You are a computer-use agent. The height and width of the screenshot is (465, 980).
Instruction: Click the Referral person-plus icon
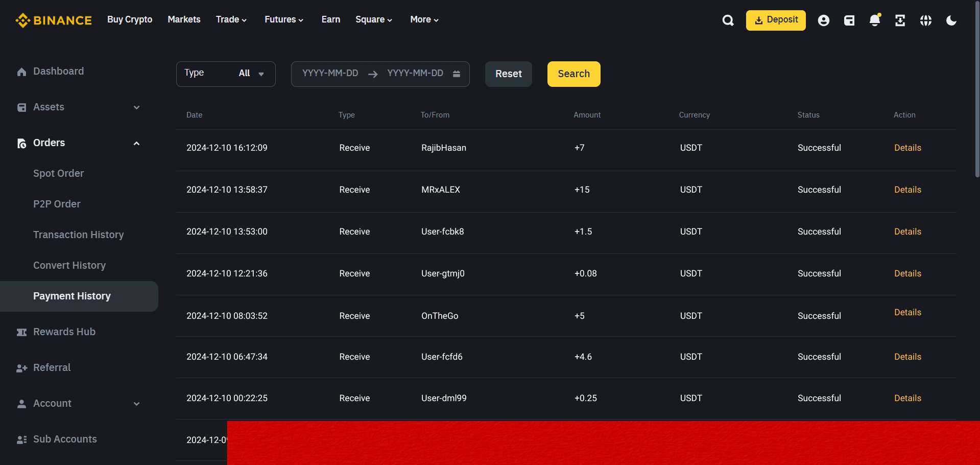(21, 368)
